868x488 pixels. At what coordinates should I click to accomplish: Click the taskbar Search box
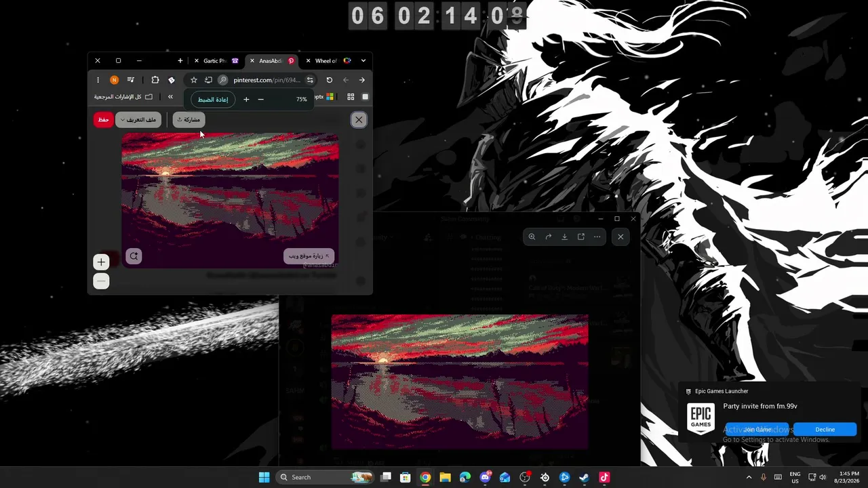[325, 477]
